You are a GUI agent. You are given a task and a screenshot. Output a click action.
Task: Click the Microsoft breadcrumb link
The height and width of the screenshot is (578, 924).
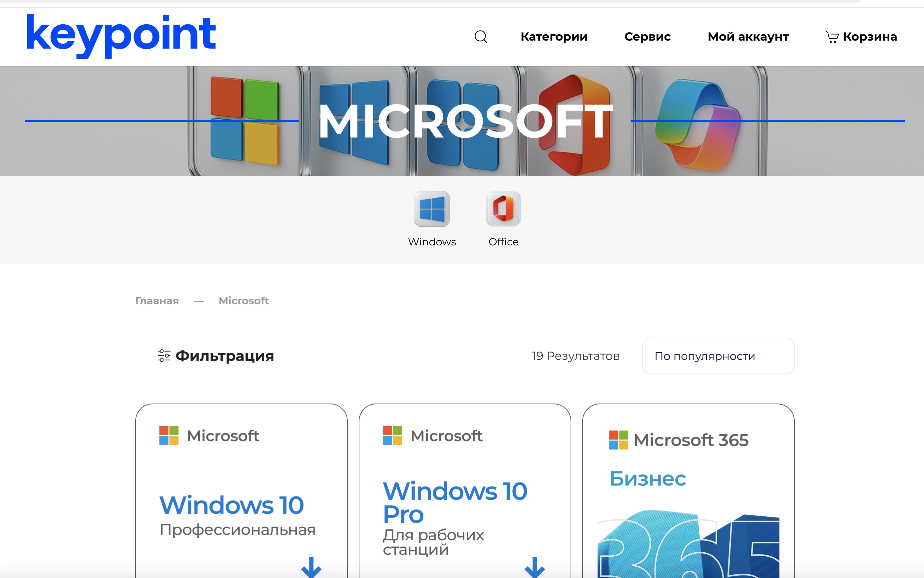[243, 301]
